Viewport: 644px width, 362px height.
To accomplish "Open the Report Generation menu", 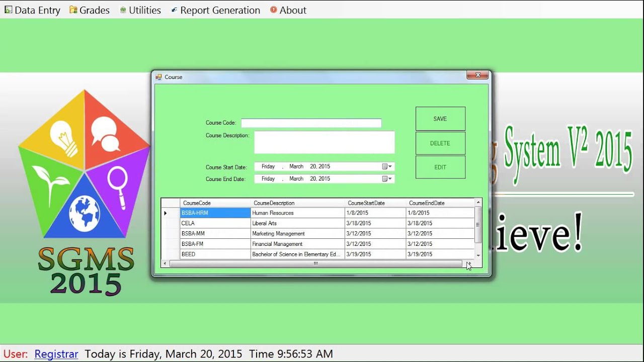I will coord(215,10).
